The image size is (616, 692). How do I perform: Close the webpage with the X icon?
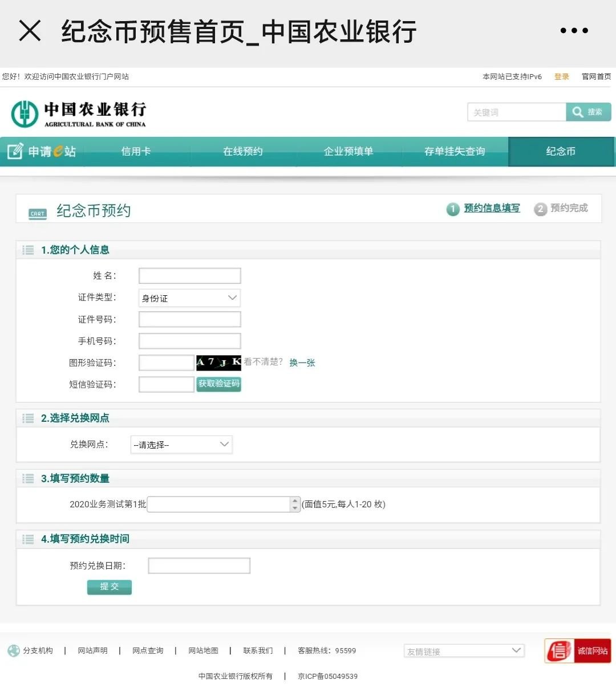click(30, 31)
